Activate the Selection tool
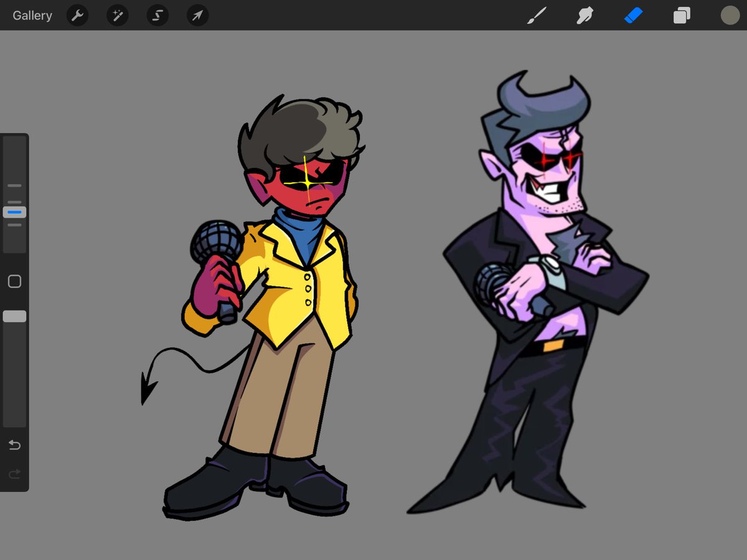 pyautogui.click(x=157, y=16)
